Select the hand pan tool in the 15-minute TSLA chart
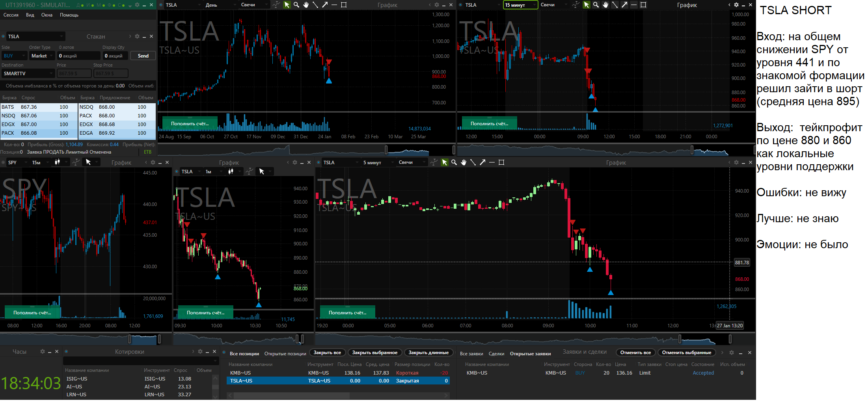The image size is (868, 401). click(x=605, y=5)
